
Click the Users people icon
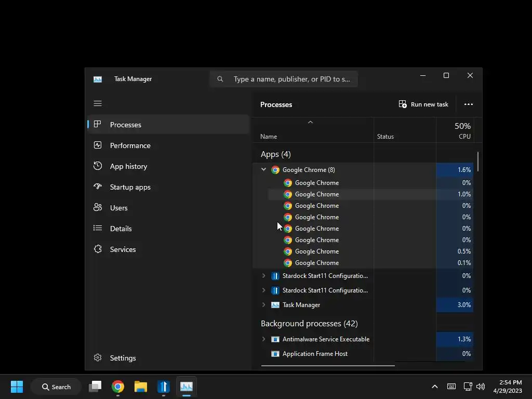(98, 207)
